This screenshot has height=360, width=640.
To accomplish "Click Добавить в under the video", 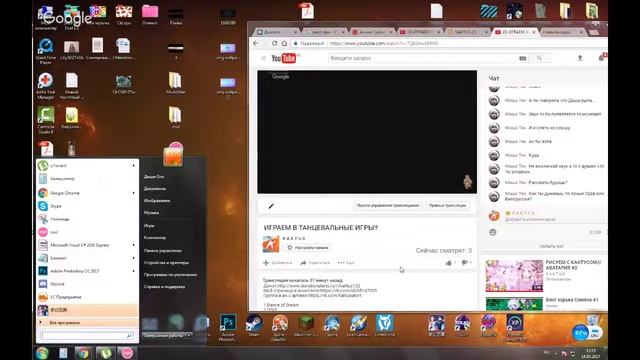I will [x=278, y=263].
